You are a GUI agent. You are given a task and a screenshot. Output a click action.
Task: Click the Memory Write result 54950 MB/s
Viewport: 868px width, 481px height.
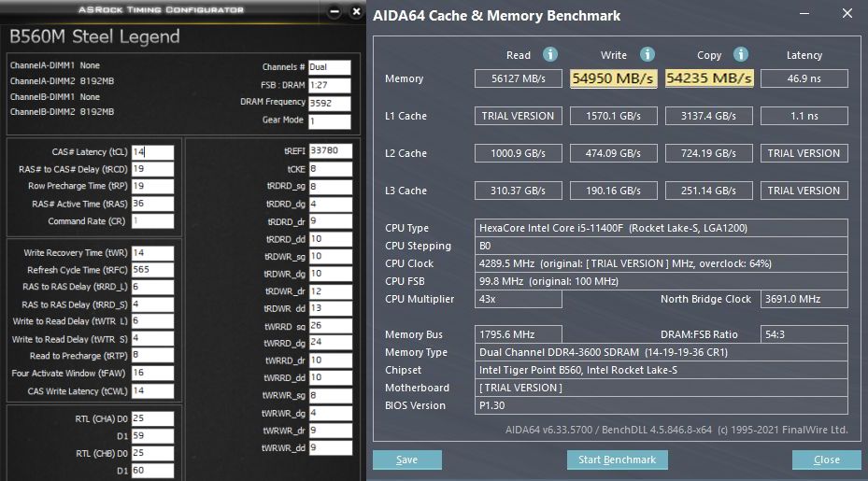pos(613,78)
